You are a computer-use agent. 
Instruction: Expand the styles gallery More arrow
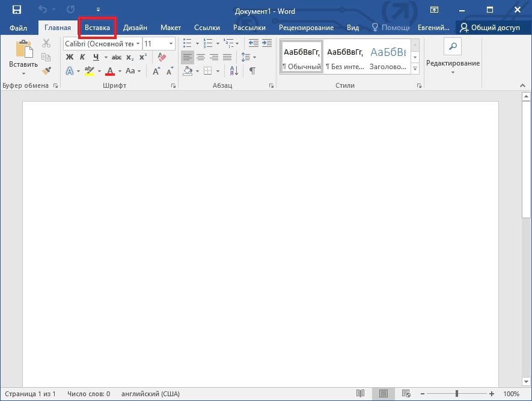(415, 69)
